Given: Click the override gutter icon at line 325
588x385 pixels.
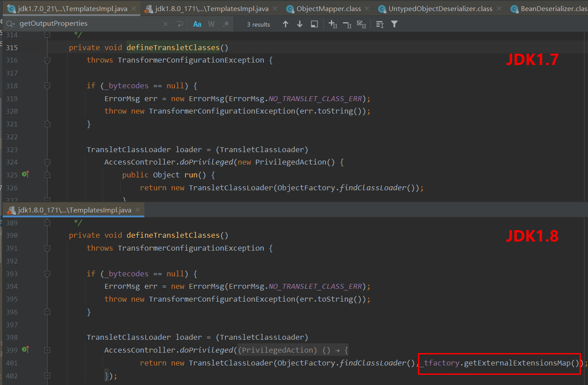Looking at the screenshot, I should coord(25,175).
